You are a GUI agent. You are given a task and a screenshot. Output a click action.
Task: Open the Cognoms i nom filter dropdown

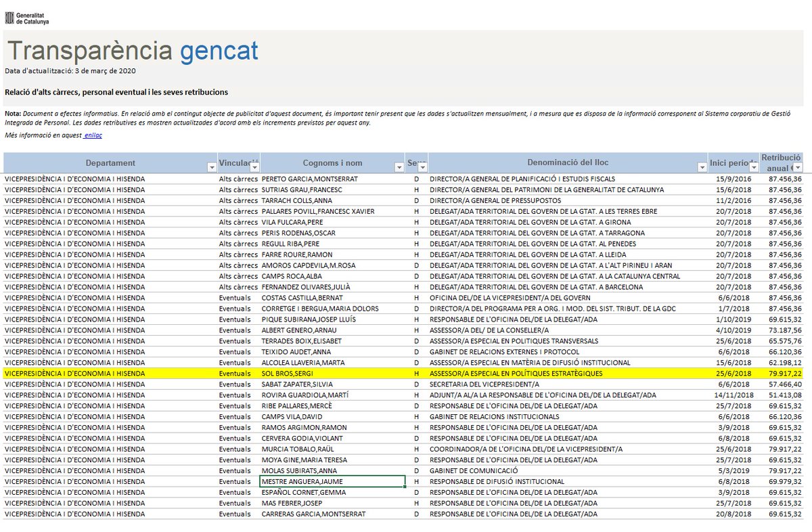tap(399, 167)
